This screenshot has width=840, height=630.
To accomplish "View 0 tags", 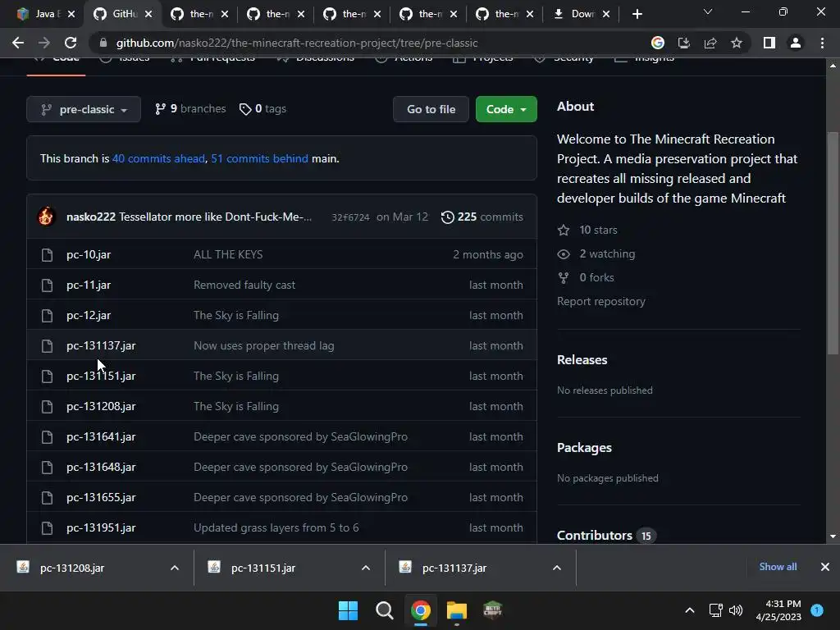I will point(262,109).
